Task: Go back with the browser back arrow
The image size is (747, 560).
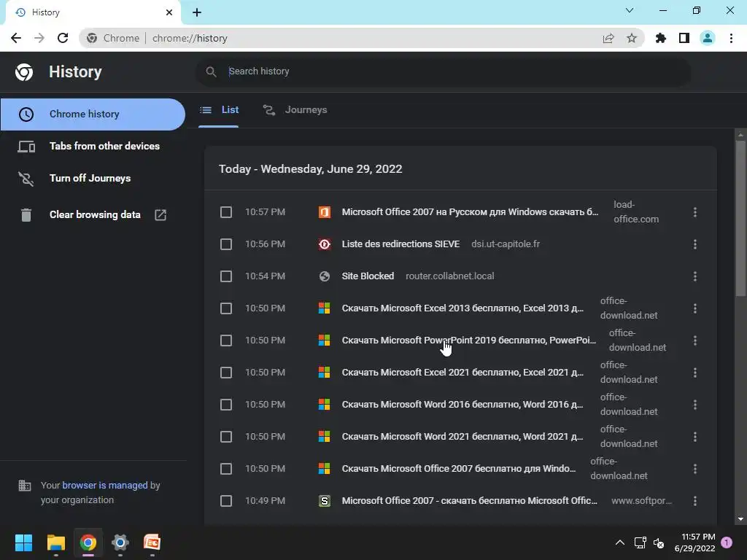Action: pyautogui.click(x=16, y=38)
